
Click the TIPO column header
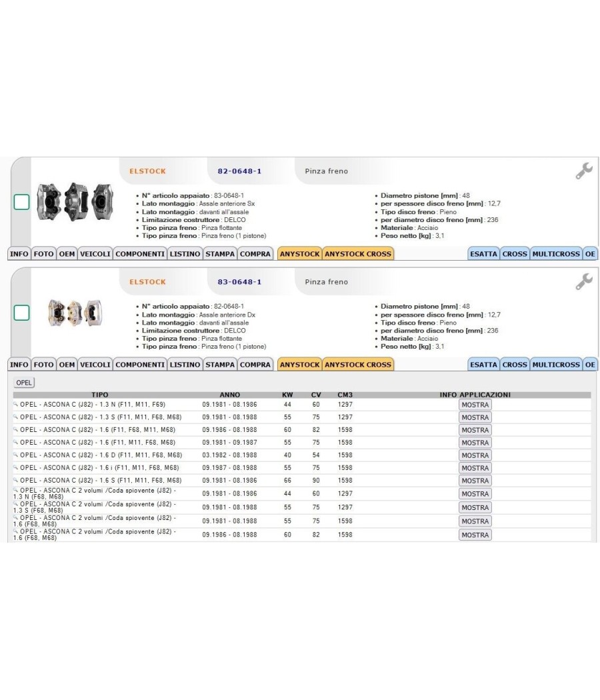[100, 395]
